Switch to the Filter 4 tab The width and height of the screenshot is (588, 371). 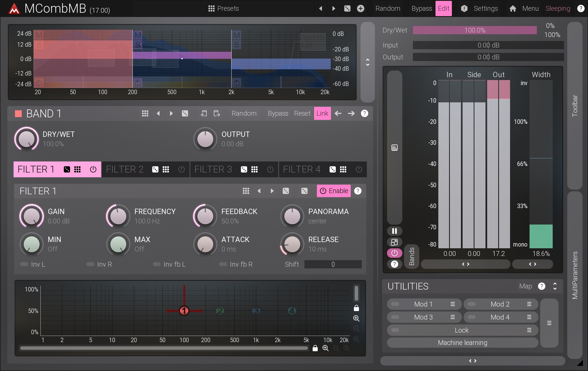pyautogui.click(x=302, y=169)
